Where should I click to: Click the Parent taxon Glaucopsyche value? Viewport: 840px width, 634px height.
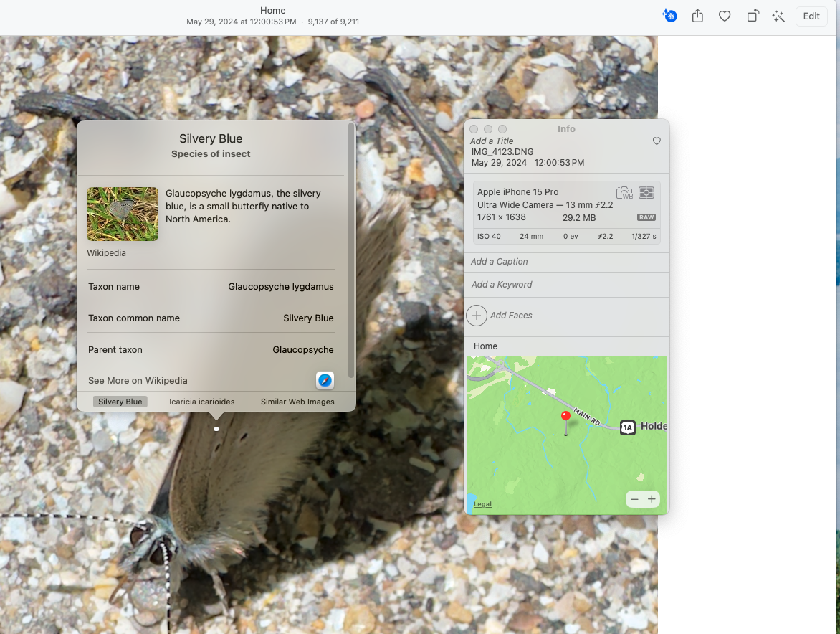[x=302, y=349]
